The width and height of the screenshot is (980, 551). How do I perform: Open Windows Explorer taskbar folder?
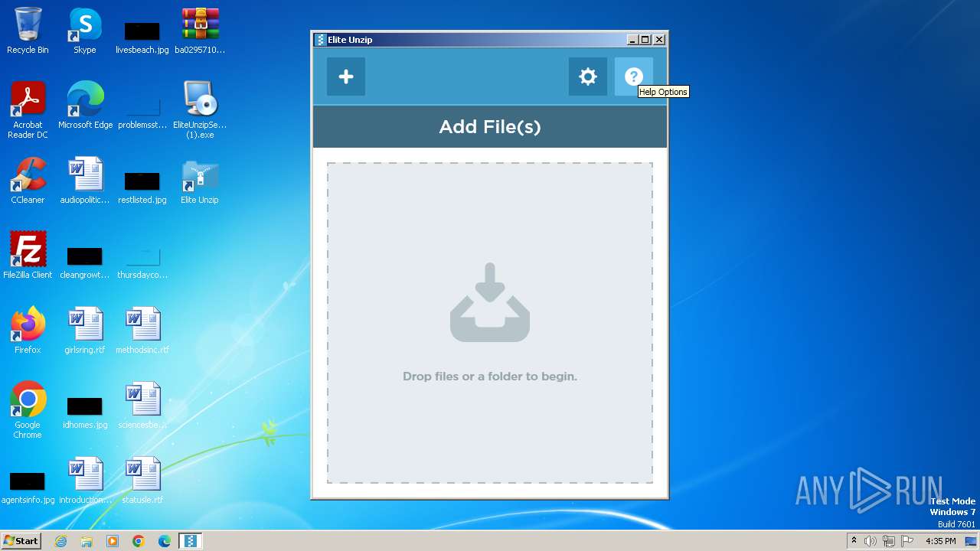[87, 541]
